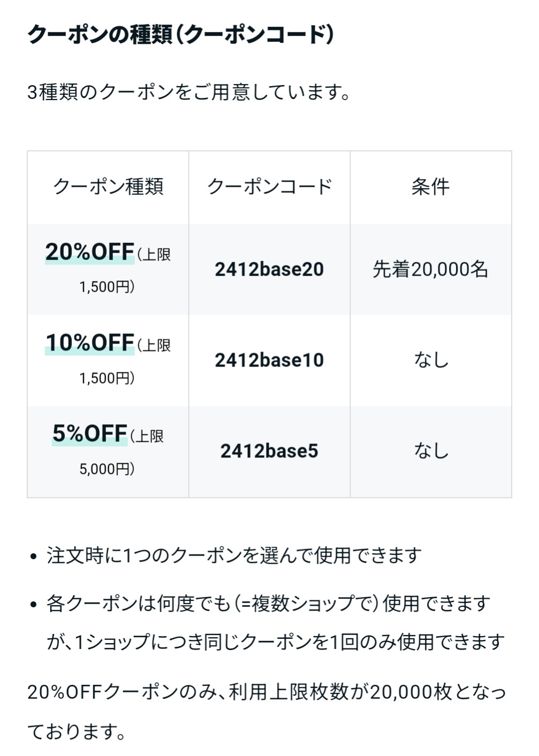The width and height of the screenshot is (539, 756).
Task: Click the 20%OFFクーポンのみ paragraph
Action: tap(267, 712)
